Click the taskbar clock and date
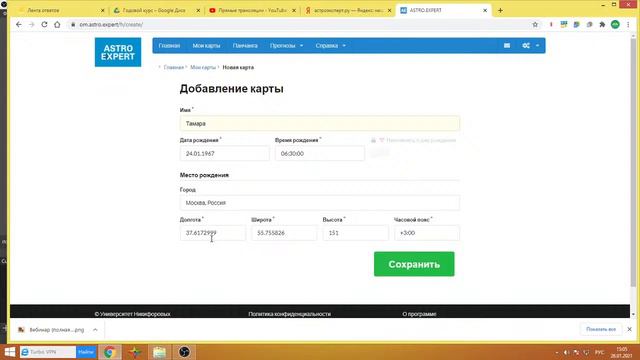The height and width of the screenshot is (360, 640). [x=622, y=352]
